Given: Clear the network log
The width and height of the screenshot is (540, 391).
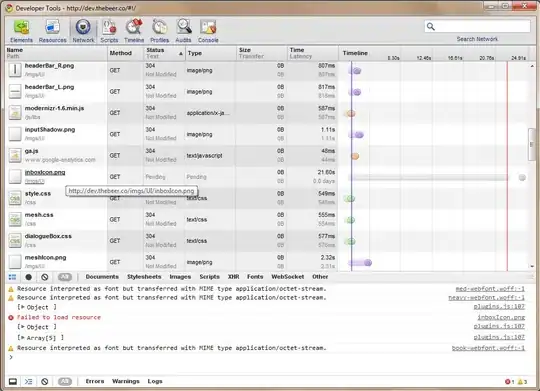Looking at the screenshot, I should pos(45,277).
